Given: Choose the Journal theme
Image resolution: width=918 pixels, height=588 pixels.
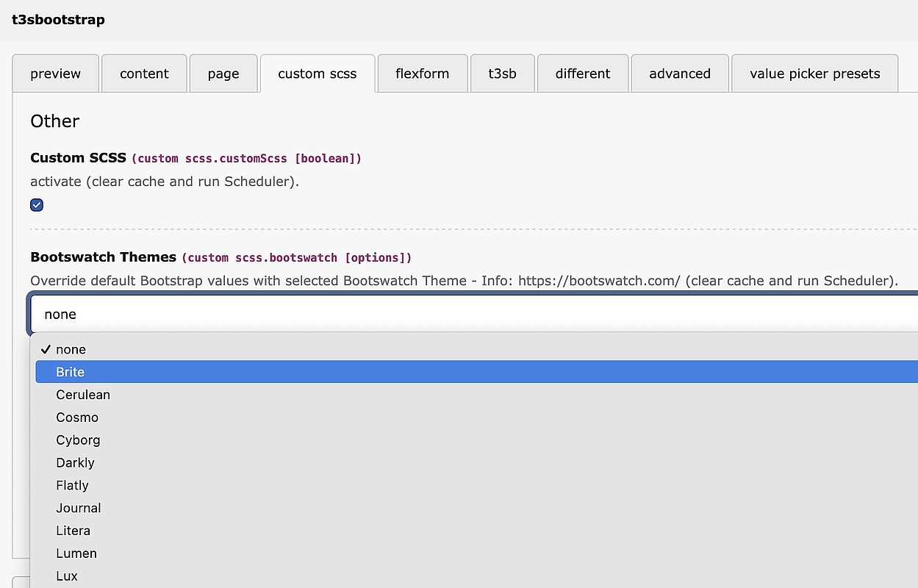Looking at the screenshot, I should click(79, 509).
